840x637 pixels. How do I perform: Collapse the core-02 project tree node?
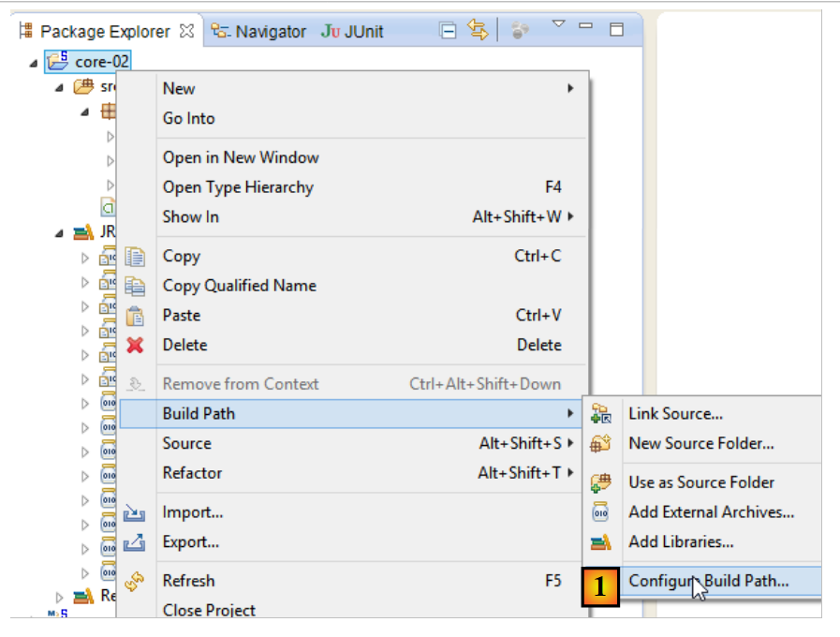[x=35, y=63]
